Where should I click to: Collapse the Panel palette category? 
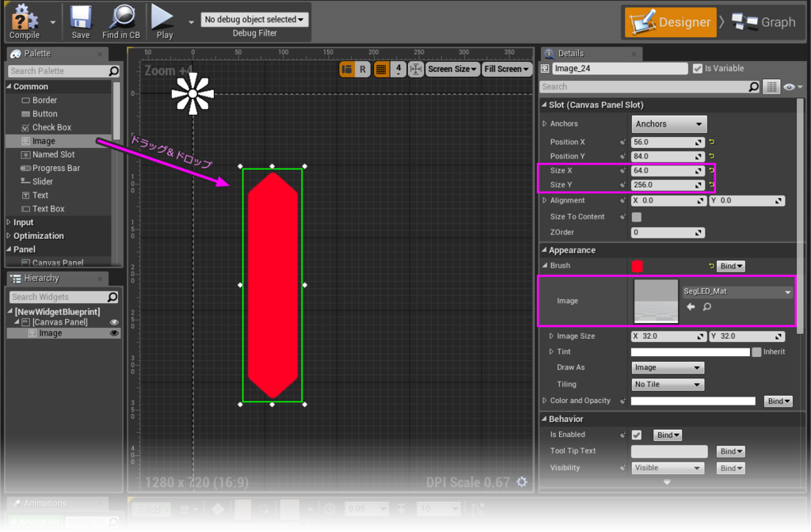pyautogui.click(x=9, y=249)
